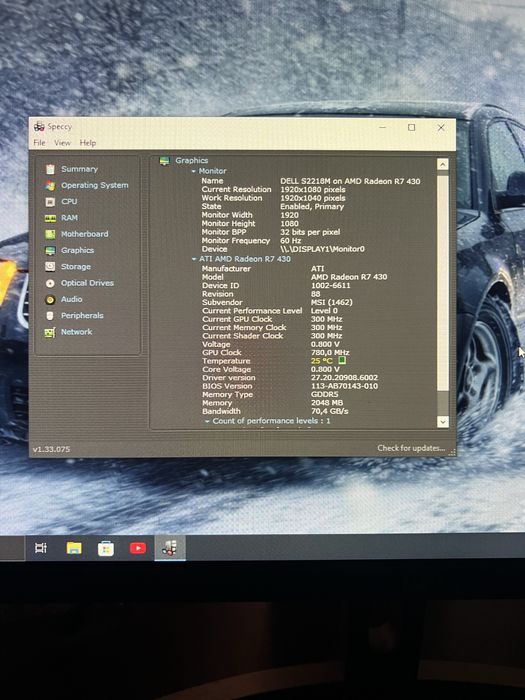Screen dimensions: 525x700
Task: Click the Speccy taskbar icon
Action: click(170, 548)
